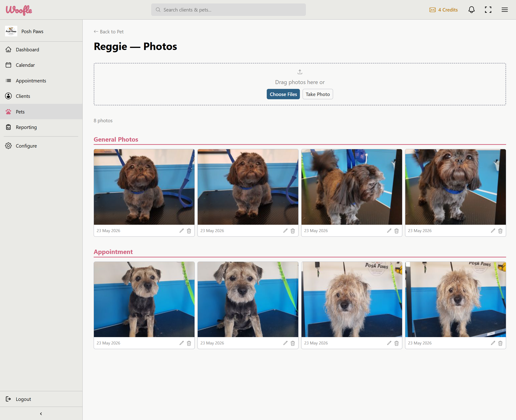Edit the fourth Appointment photo
Image resolution: width=516 pixels, height=420 pixels.
pos(493,343)
